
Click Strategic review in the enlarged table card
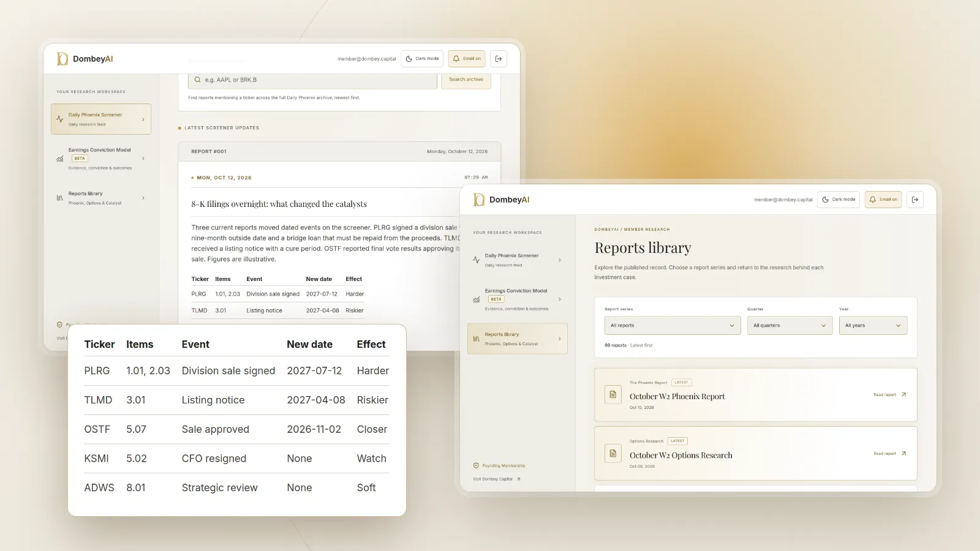pos(219,488)
